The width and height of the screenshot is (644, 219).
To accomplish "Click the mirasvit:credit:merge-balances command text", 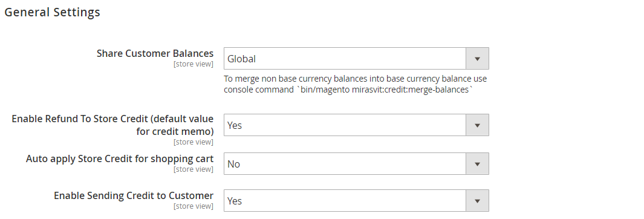I will [x=409, y=90].
